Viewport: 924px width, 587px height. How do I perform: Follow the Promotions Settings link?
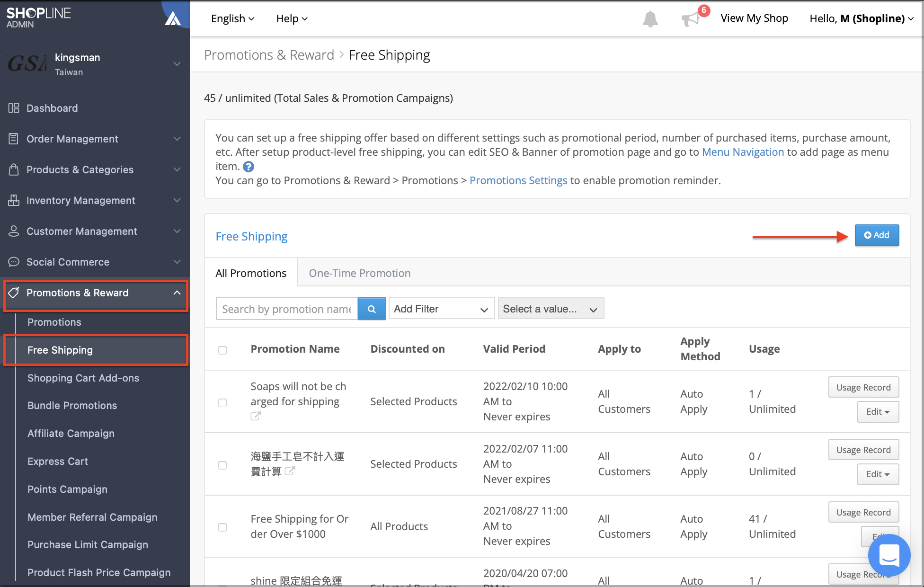click(518, 180)
